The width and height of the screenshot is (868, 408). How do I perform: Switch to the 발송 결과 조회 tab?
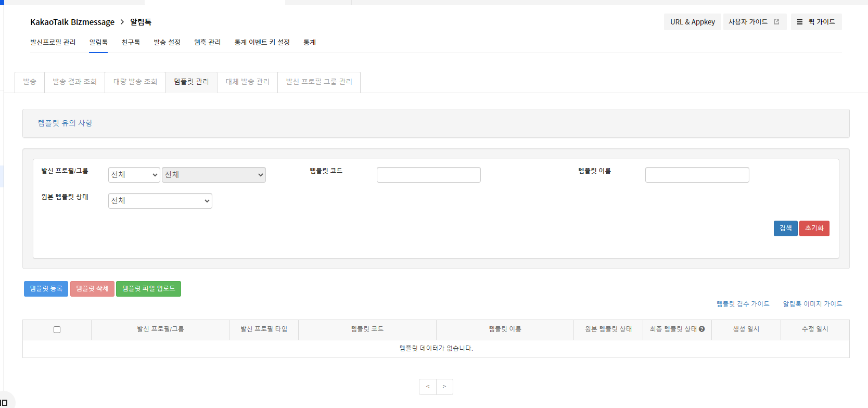tap(75, 82)
